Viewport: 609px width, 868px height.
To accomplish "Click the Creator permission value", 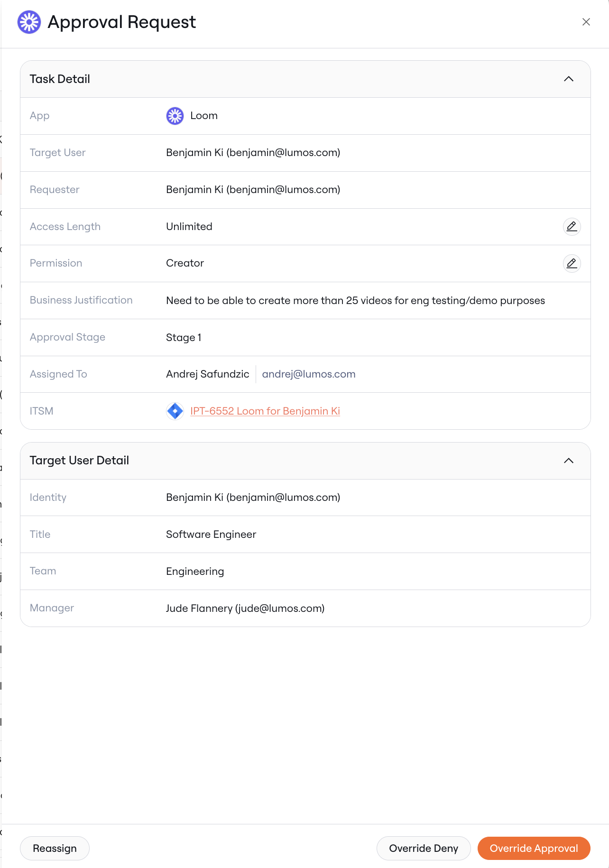I will coord(185,263).
